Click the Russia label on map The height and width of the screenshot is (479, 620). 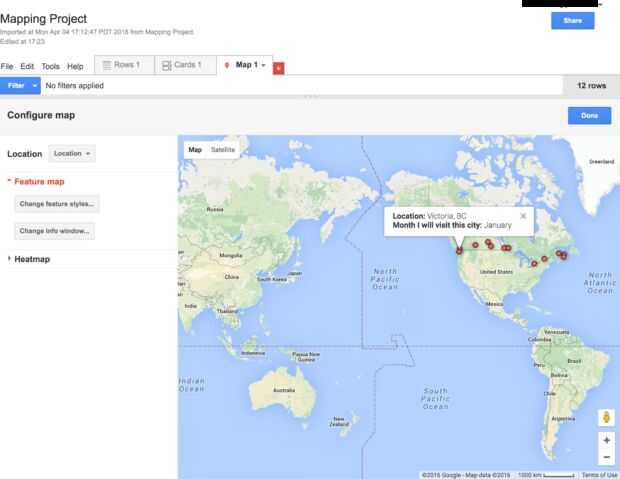coord(215,209)
